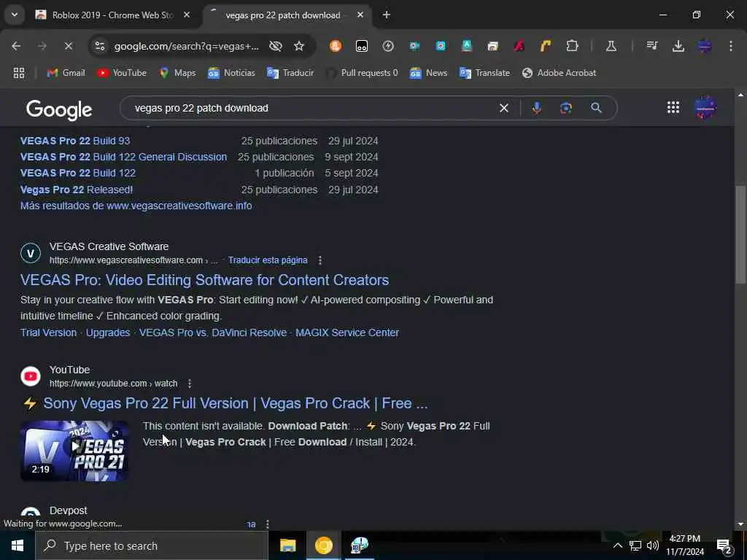
Task: Switch to the Roblox 2019 Chrome Web Store tab
Action: point(112,15)
